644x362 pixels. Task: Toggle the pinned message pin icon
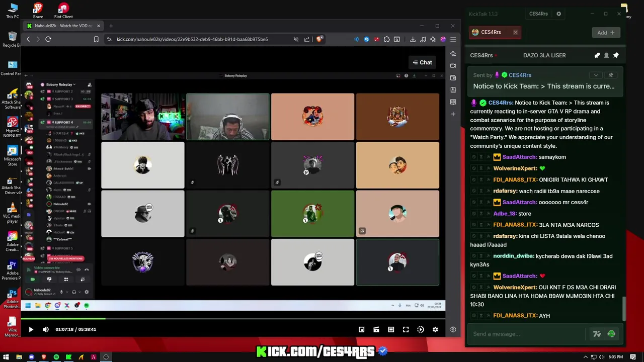(x=616, y=55)
